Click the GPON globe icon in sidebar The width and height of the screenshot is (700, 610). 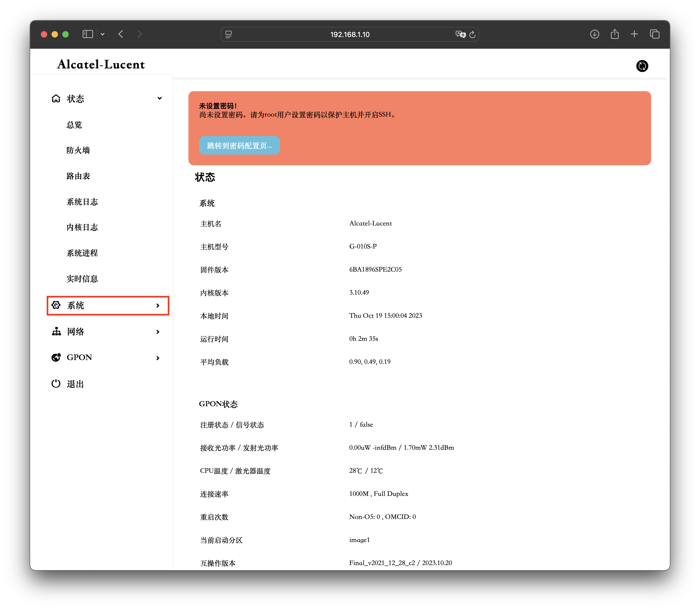(56, 357)
